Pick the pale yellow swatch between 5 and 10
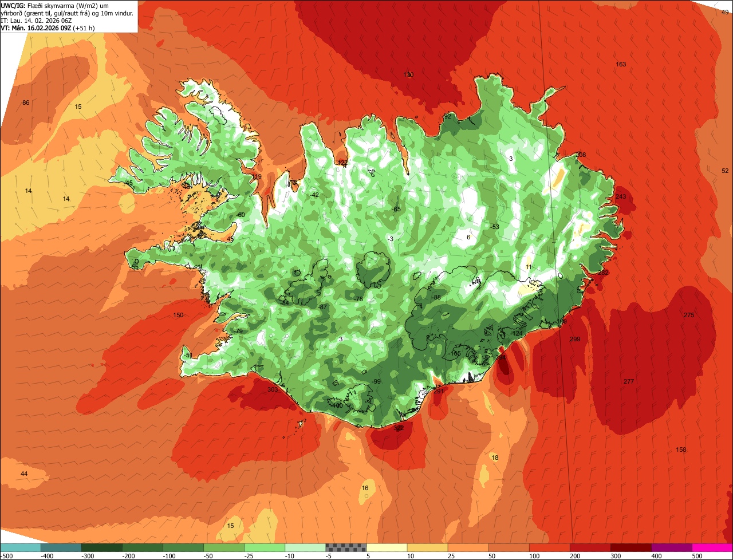733x560 pixels. point(387,547)
